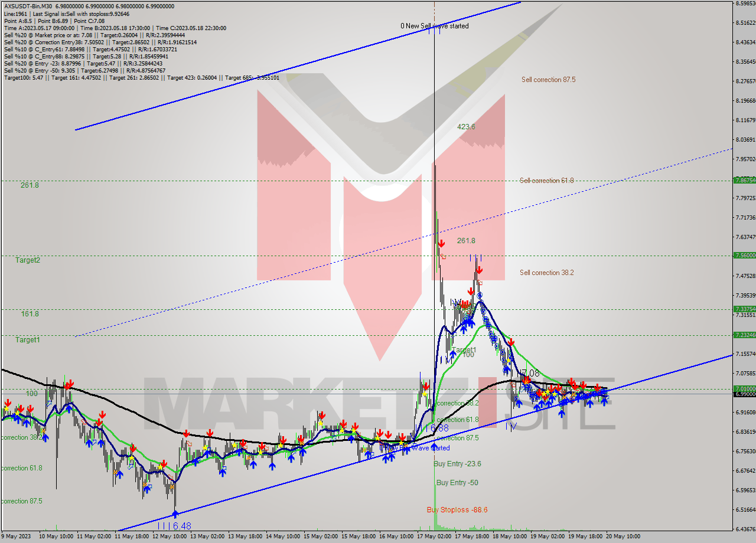Select '10 May 10:00' on the time axis
The width and height of the screenshot is (756, 543).
(x=56, y=537)
